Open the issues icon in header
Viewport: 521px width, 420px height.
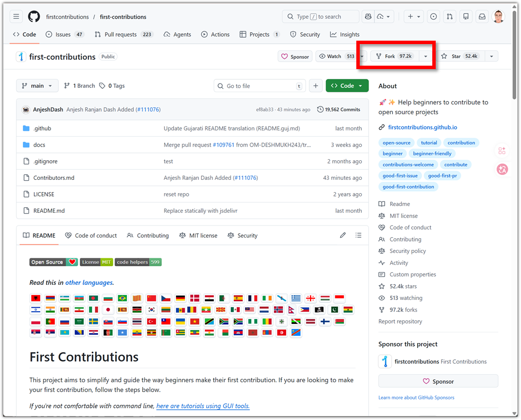coord(433,17)
